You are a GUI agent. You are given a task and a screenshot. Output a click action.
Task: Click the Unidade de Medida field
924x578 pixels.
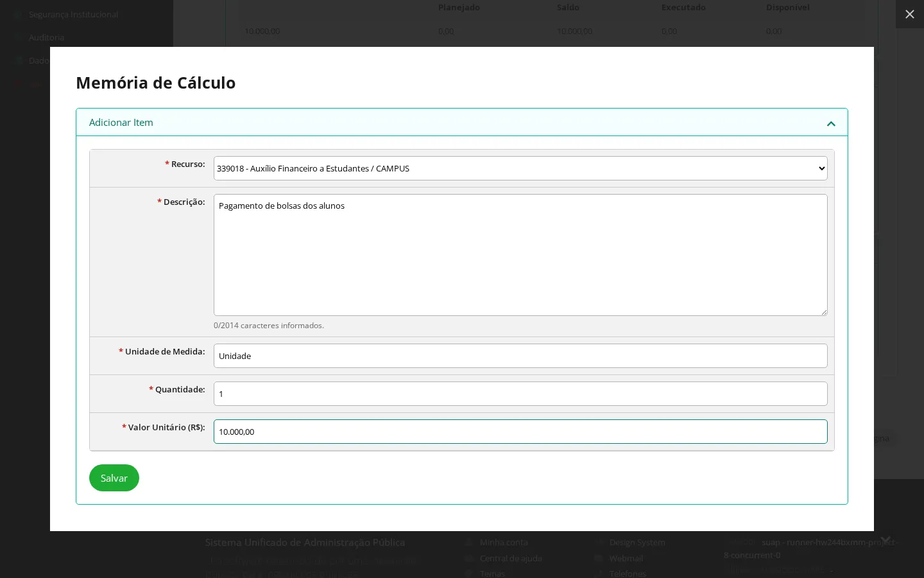[x=520, y=356]
